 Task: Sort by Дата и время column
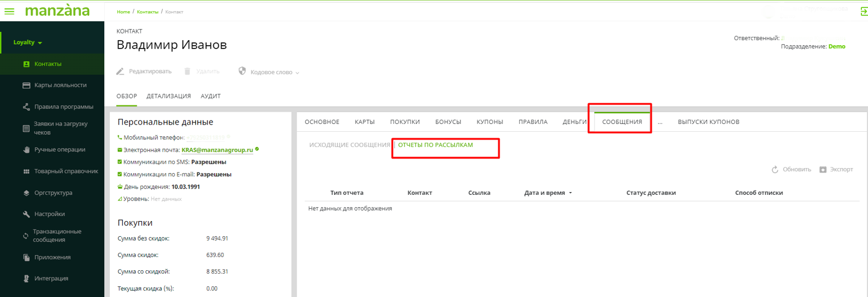tap(544, 193)
